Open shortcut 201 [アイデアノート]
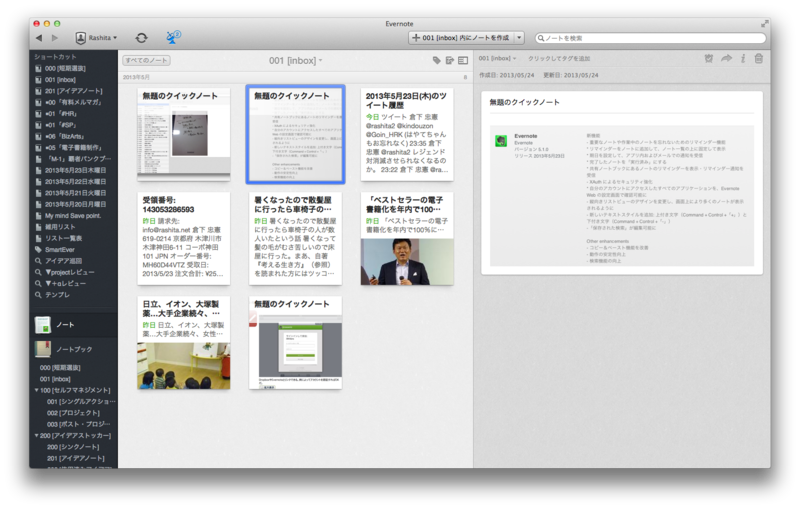The height and width of the screenshot is (509, 800). (73, 91)
